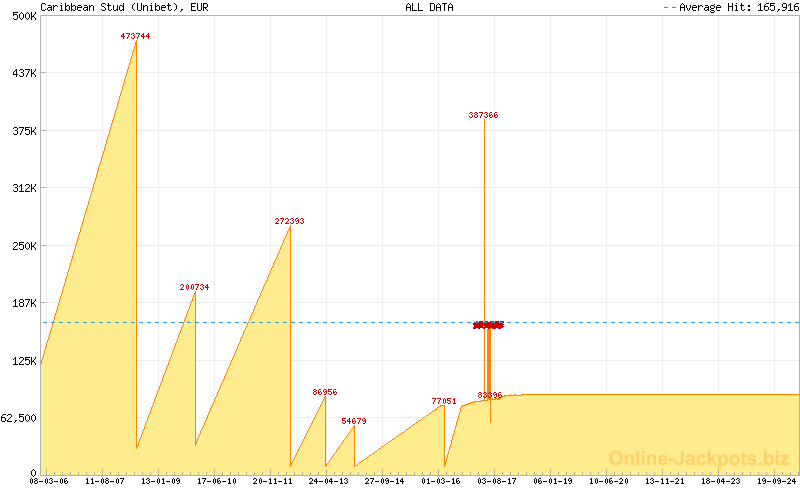Click the red marker cluster on the average line

(x=488, y=324)
